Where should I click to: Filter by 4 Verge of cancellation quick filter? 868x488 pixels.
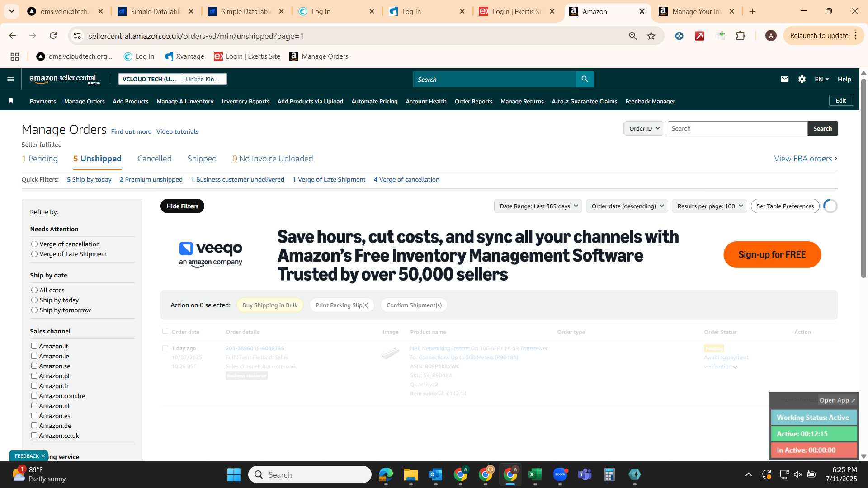click(x=406, y=179)
